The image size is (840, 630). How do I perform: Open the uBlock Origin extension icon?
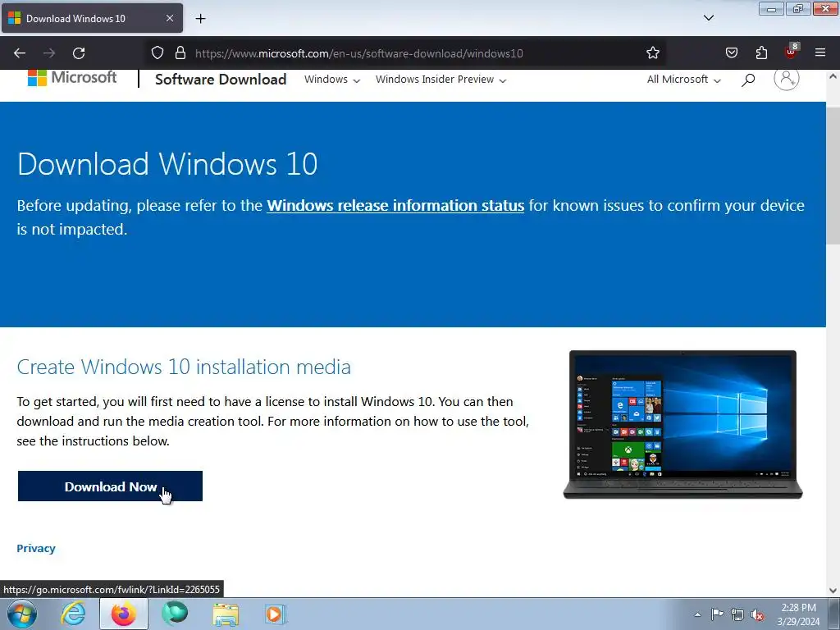[792, 52]
